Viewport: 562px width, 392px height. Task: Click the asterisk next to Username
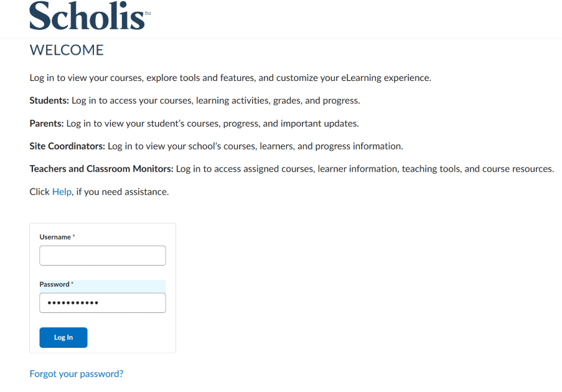click(x=74, y=236)
